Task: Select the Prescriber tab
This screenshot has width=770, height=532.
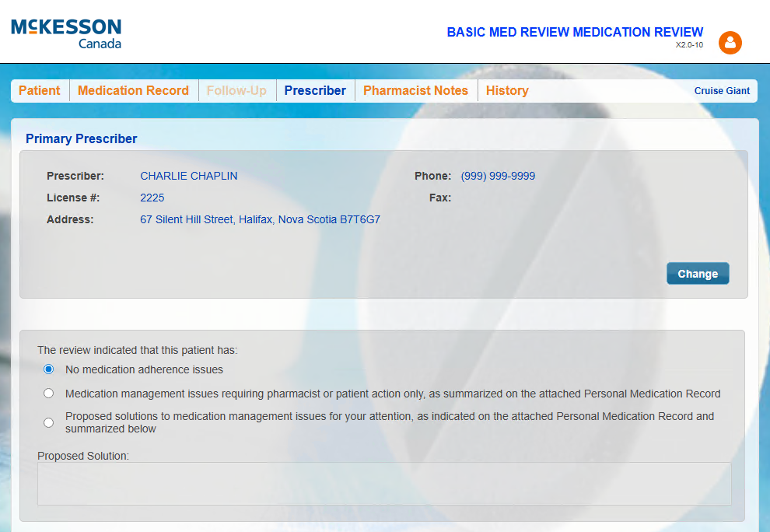Action: tap(315, 90)
